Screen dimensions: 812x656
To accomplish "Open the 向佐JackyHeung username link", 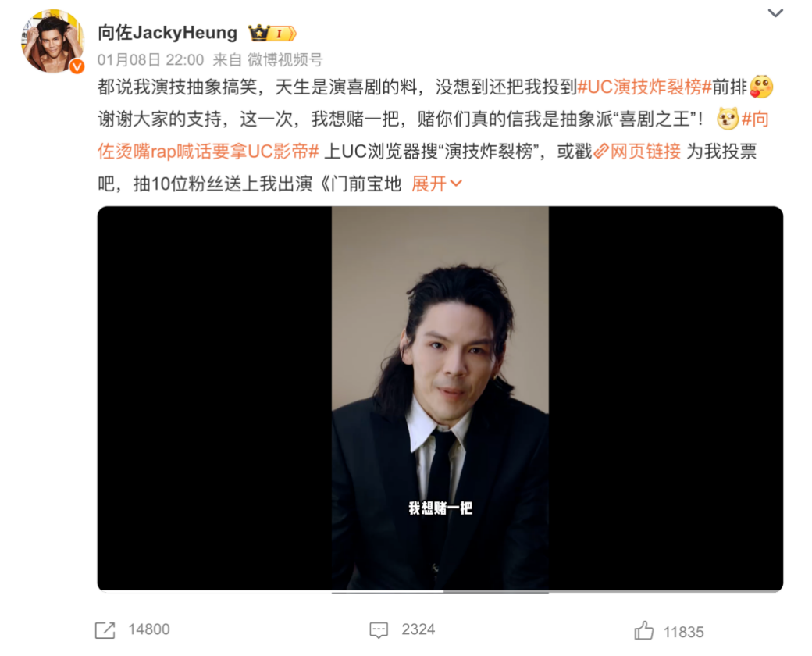I will coord(167,33).
